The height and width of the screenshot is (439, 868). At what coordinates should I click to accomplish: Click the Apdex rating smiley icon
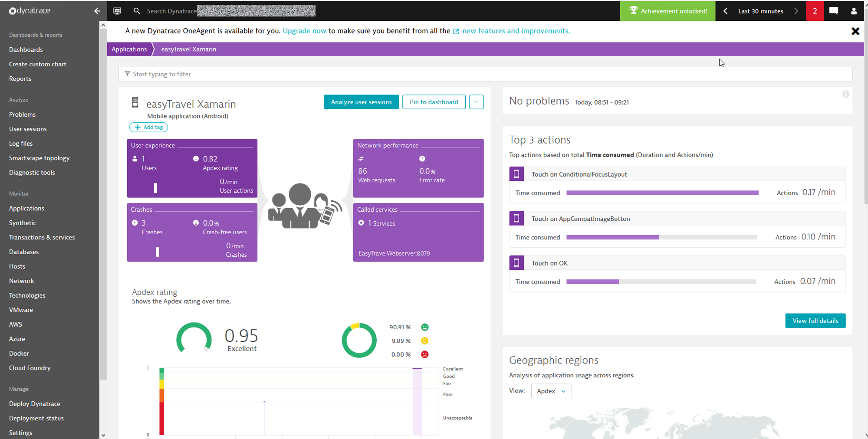(x=196, y=159)
